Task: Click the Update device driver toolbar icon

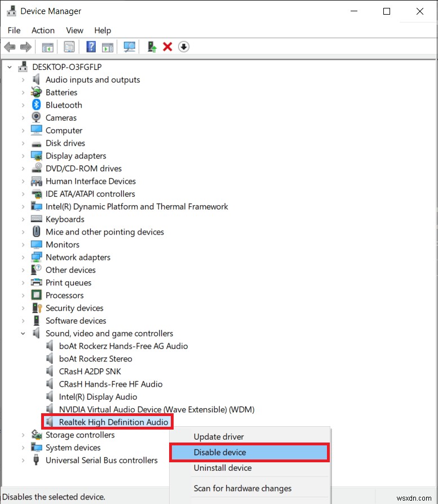Action: 152,47
